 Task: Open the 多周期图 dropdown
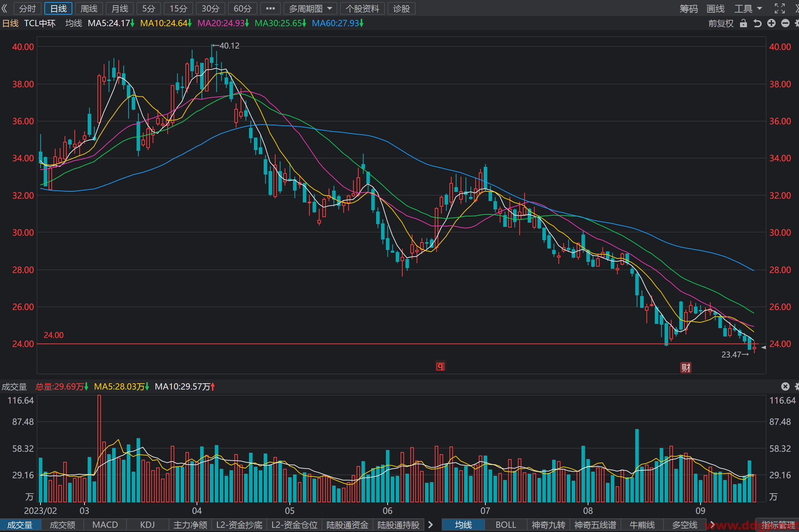coord(310,8)
